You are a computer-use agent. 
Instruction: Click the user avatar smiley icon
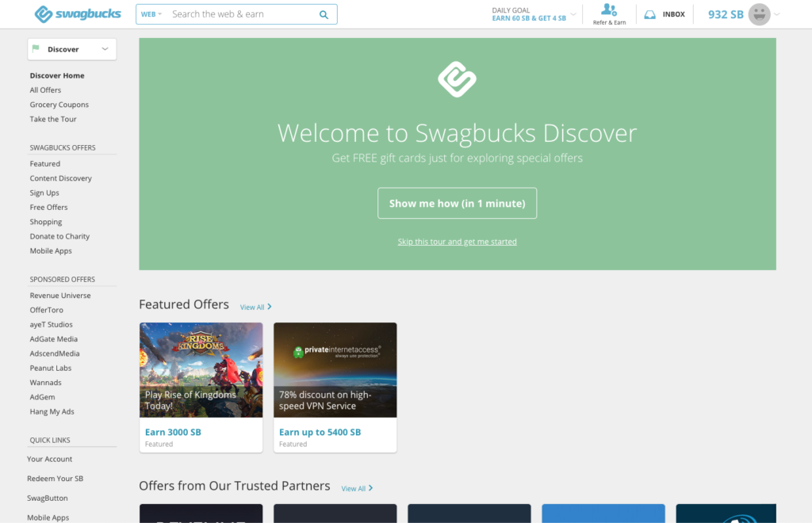pyautogui.click(x=759, y=14)
